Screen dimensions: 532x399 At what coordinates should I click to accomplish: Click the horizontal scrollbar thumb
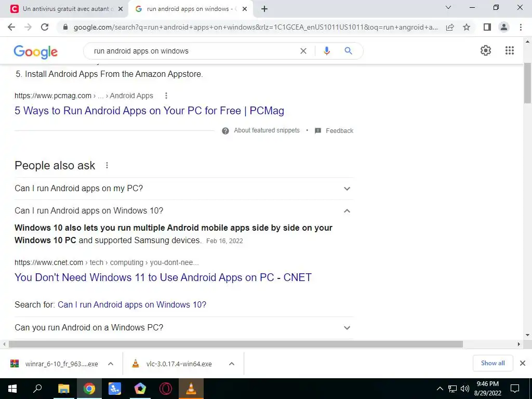click(x=236, y=344)
